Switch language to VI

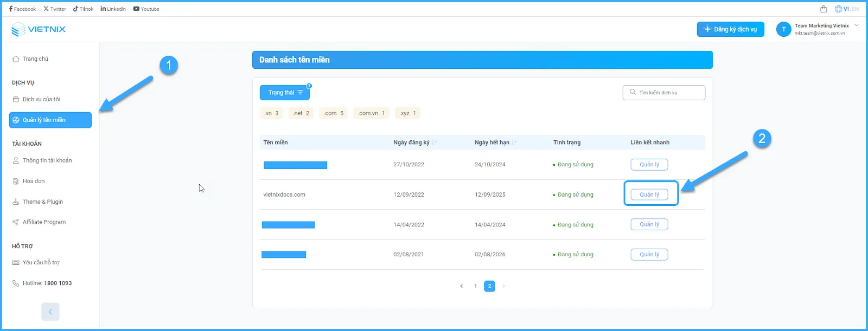point(845,9)
